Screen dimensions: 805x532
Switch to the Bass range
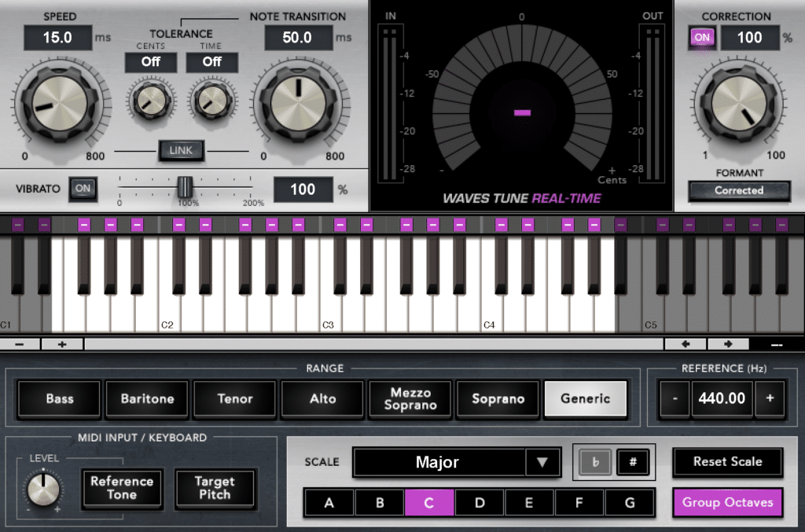pyautogui.click(x=59, y=398)
